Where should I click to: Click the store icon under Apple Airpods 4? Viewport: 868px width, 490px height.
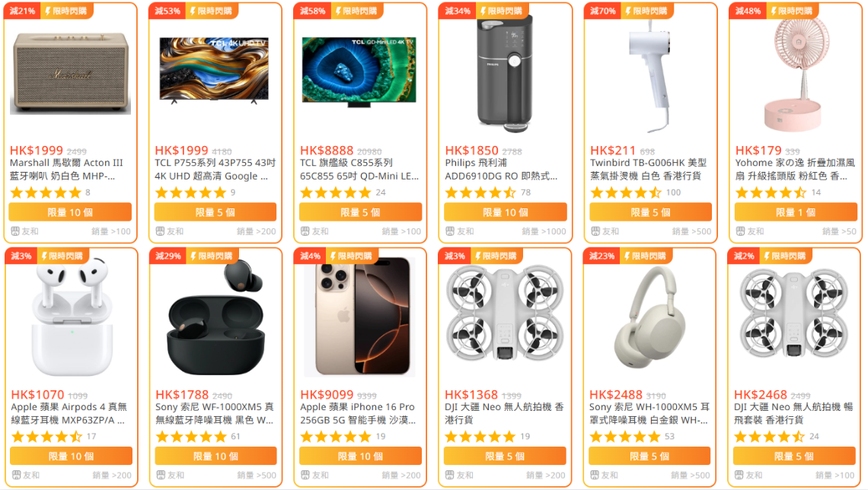[x=17, y=475]
